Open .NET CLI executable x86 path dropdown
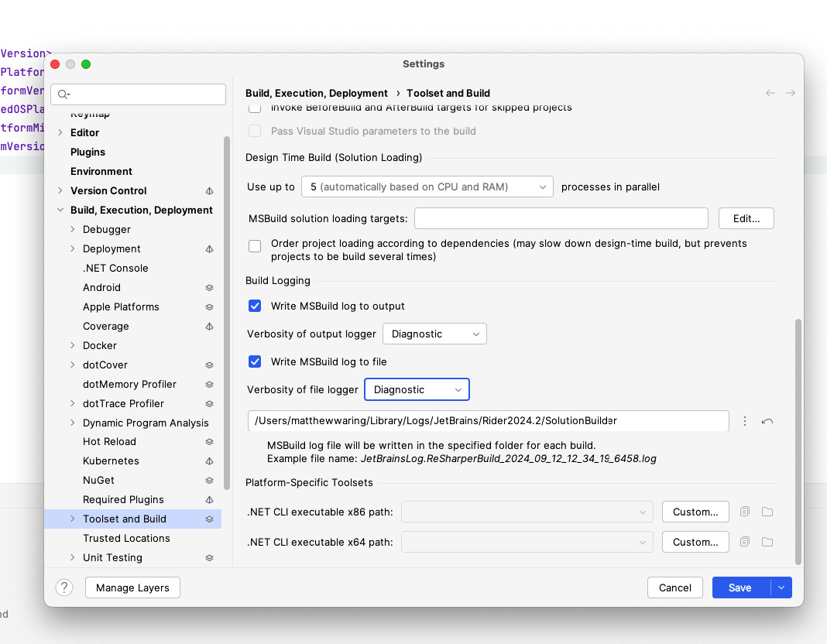Viewport: 827px width, 644px height. pyautogui.click(x=527, y=512)
